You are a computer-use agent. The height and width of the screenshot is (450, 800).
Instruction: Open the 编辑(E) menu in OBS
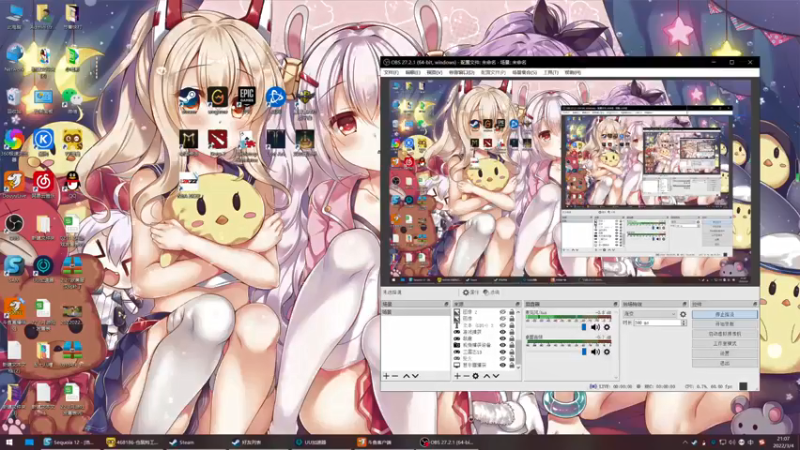pyautogui.click(x=413, y=72)
